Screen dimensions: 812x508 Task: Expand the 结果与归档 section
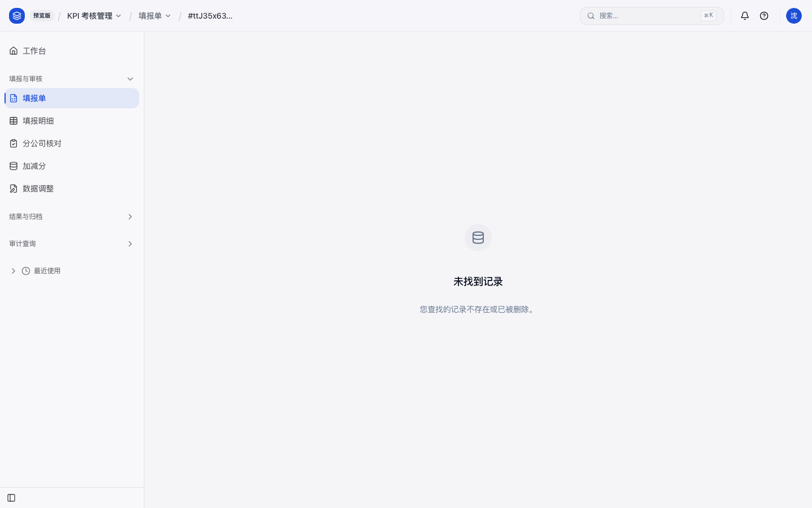72,217
